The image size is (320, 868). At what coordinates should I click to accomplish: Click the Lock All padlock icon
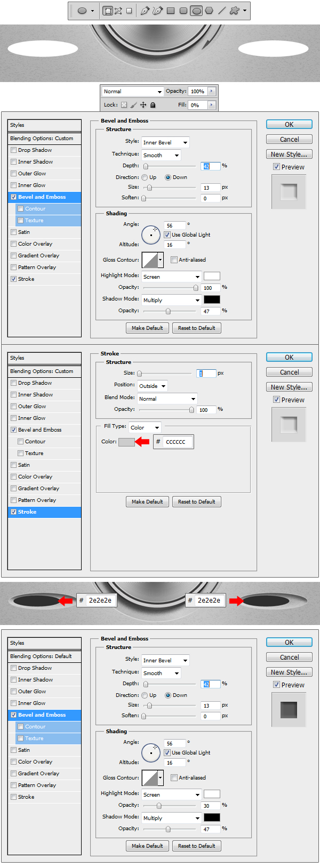(x=153, y=106)
